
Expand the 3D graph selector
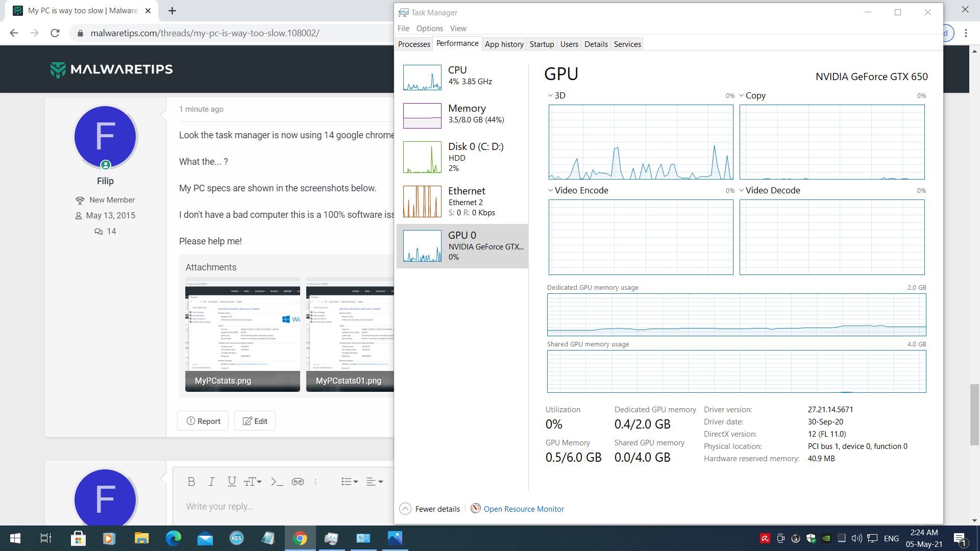pos(551,95)
